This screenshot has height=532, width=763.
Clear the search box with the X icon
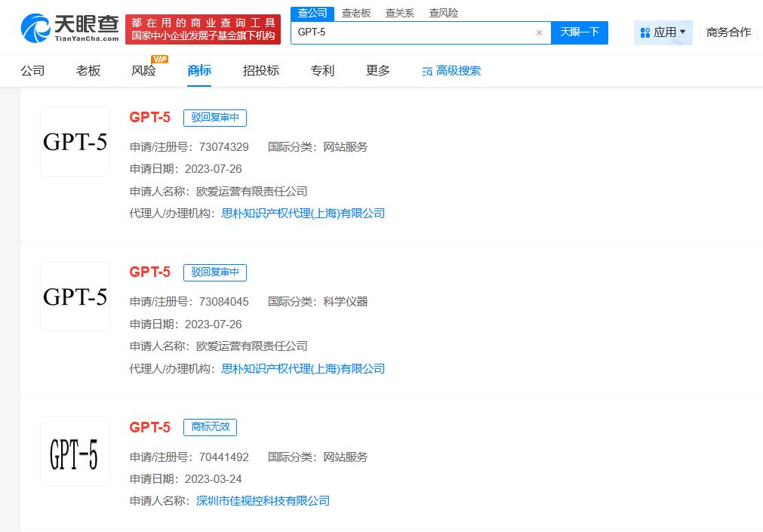click(x=539, y=32)
